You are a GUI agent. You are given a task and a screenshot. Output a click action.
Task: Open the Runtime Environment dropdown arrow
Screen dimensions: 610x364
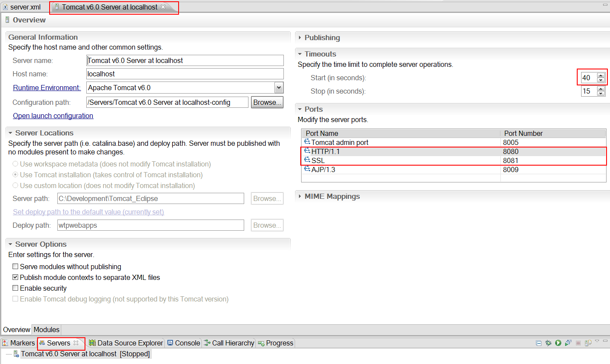pyautogui.click(x=279, y=88)
